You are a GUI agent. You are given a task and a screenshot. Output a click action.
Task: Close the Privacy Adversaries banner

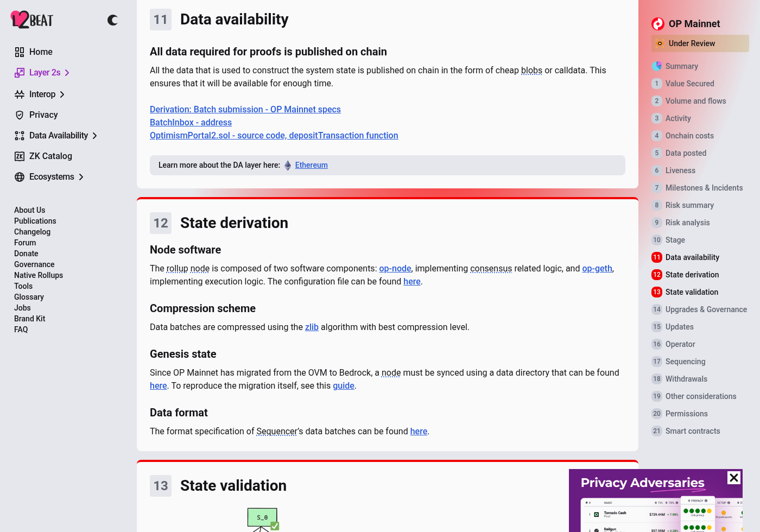(734, 478)
